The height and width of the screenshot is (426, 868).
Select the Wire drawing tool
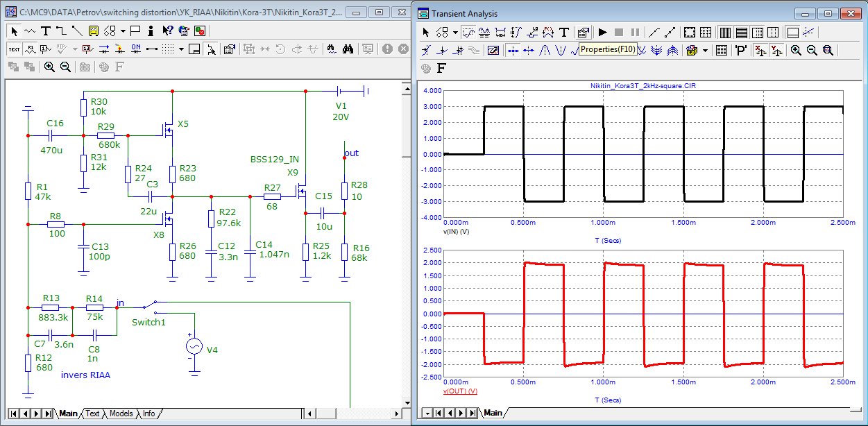[61, 31]
